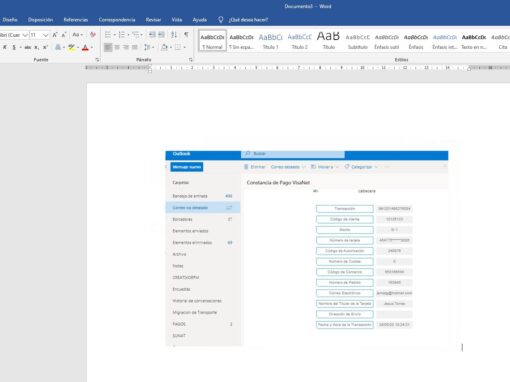Toggle underline formatting (S)

pos(14,47)
